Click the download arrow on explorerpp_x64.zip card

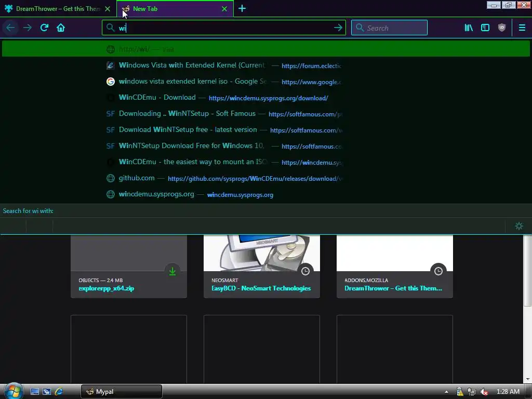(x=172, y=271)
